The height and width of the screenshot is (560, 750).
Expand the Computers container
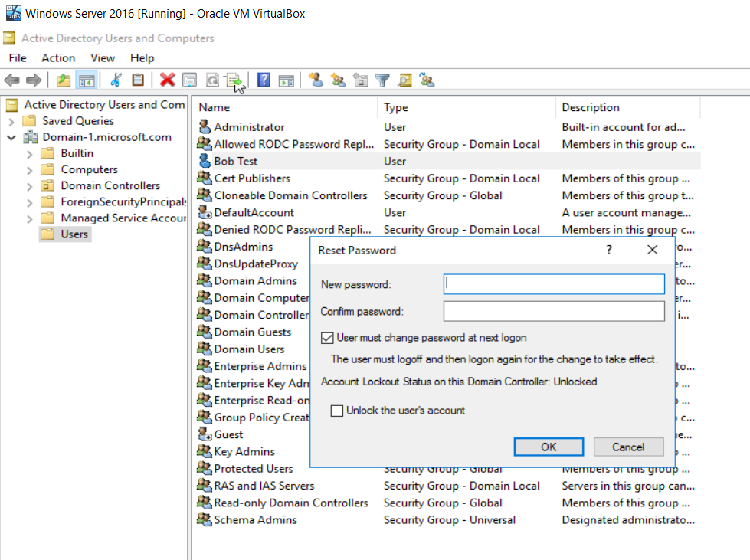[30, 170]
